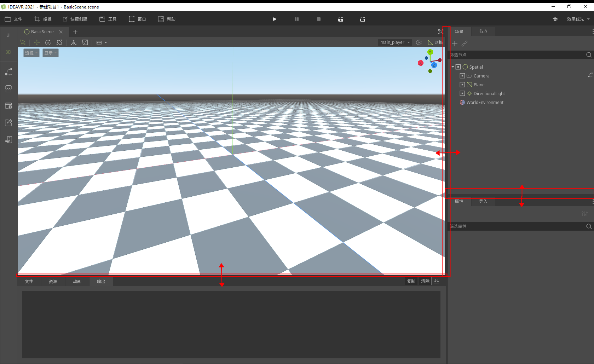This screenshot has height=364, width=594.
Task: Click the red X axis gizmo handle
Action: (421, 63)
